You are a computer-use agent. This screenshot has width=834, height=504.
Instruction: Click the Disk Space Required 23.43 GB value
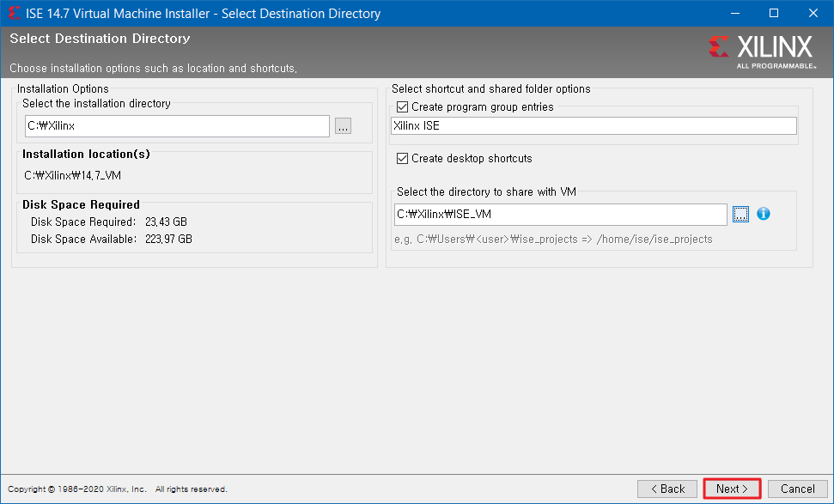[166, 222]
